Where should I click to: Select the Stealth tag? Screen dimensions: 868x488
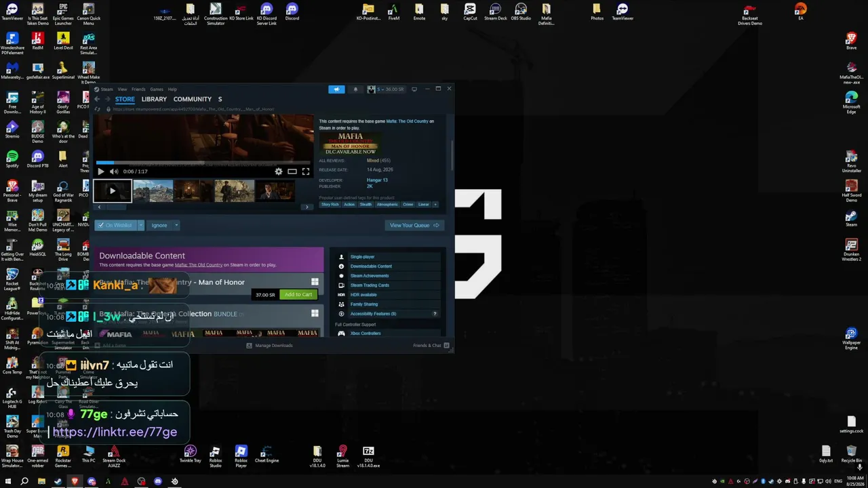click(x=366, y=204)
